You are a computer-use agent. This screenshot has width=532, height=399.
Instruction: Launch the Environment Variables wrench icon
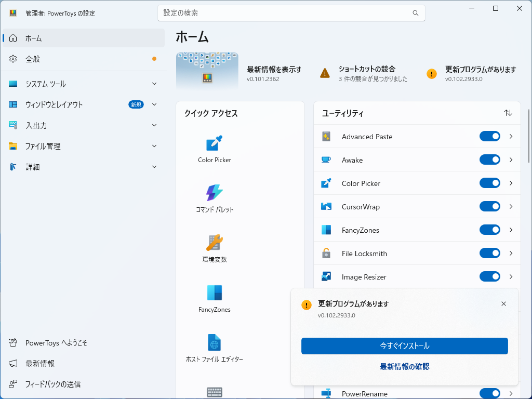[x=215, y=243]
